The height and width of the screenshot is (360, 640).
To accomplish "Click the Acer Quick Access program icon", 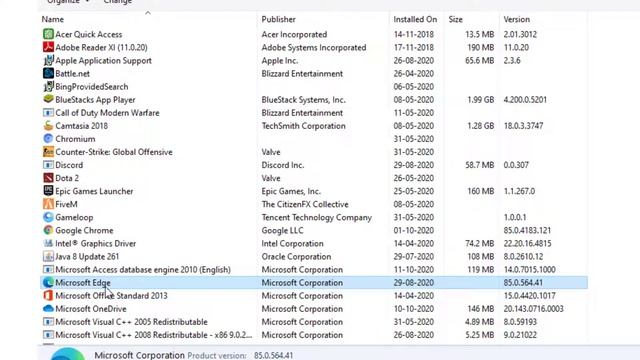I will coord(48,34).
